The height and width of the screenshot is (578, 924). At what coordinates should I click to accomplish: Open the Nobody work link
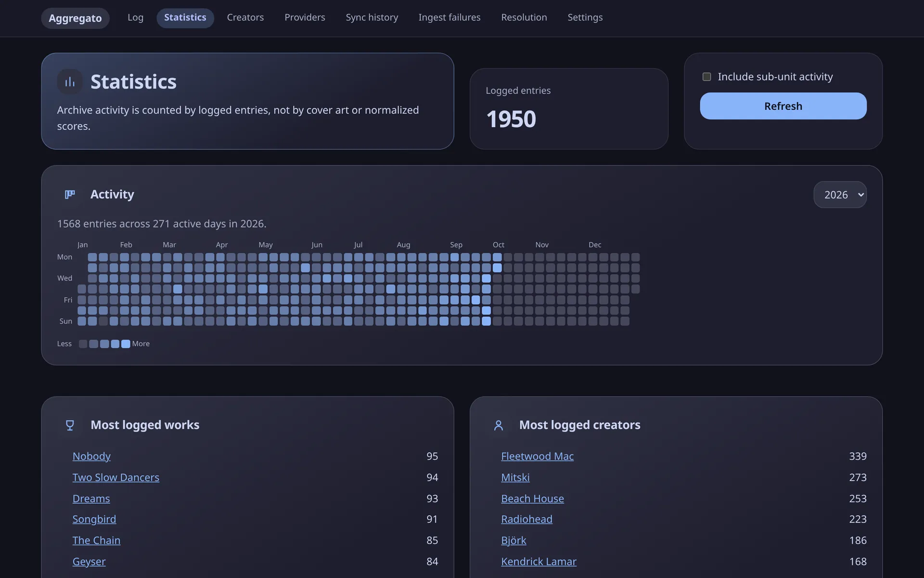[91, 456]
